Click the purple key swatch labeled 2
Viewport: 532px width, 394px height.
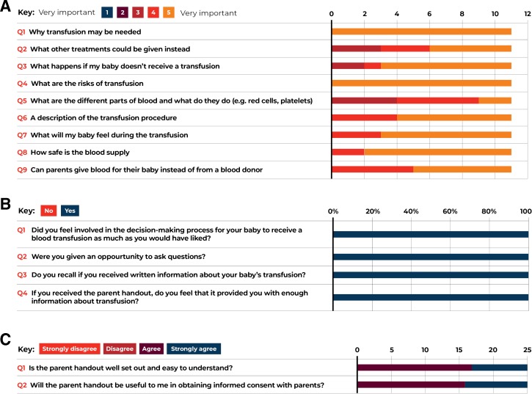123,12
